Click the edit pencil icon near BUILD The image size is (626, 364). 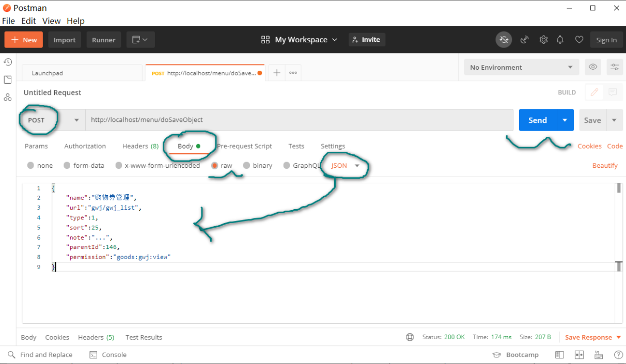594,92
